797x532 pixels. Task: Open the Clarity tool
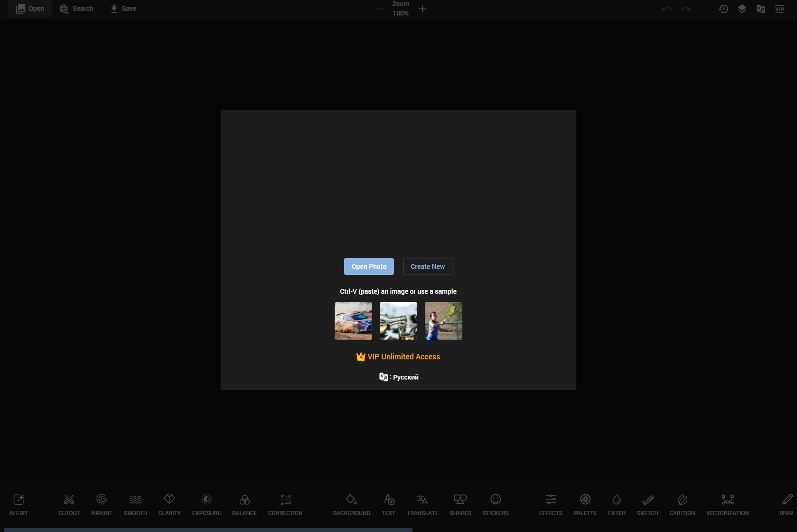[x=169, y=505]
